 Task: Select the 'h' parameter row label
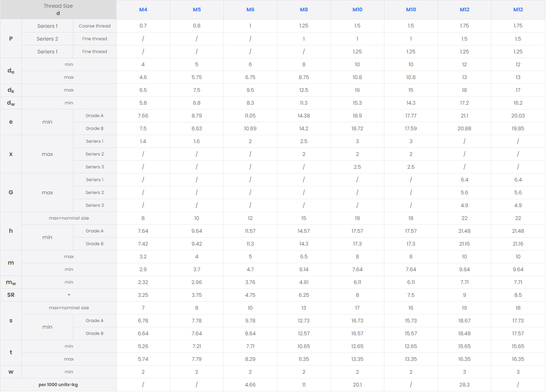tap(11, 231)
